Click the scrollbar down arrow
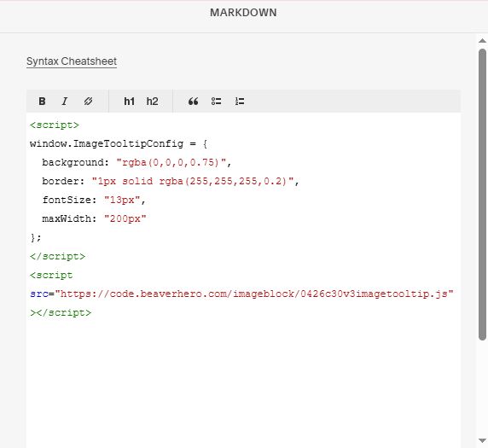 pyautogui.click(x=482, y=440)
